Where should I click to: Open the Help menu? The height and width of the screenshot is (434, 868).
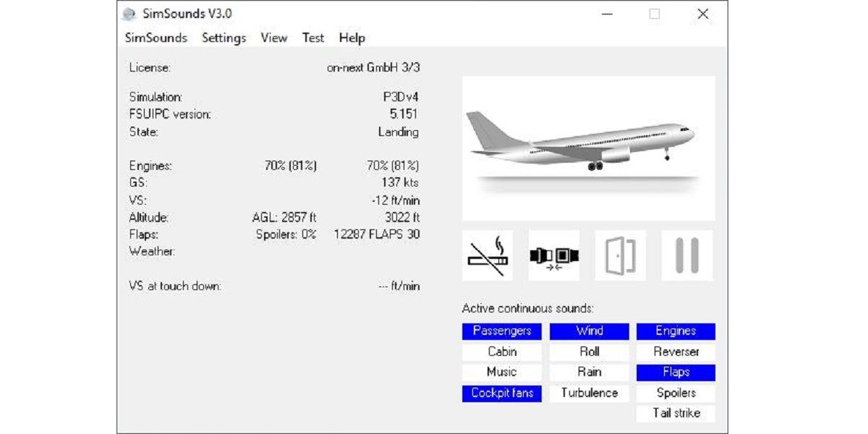(352, 38)
